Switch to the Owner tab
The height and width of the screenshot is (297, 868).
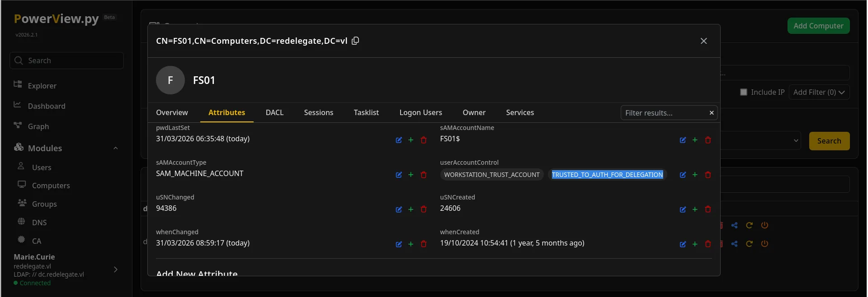[x=474, y=112]
